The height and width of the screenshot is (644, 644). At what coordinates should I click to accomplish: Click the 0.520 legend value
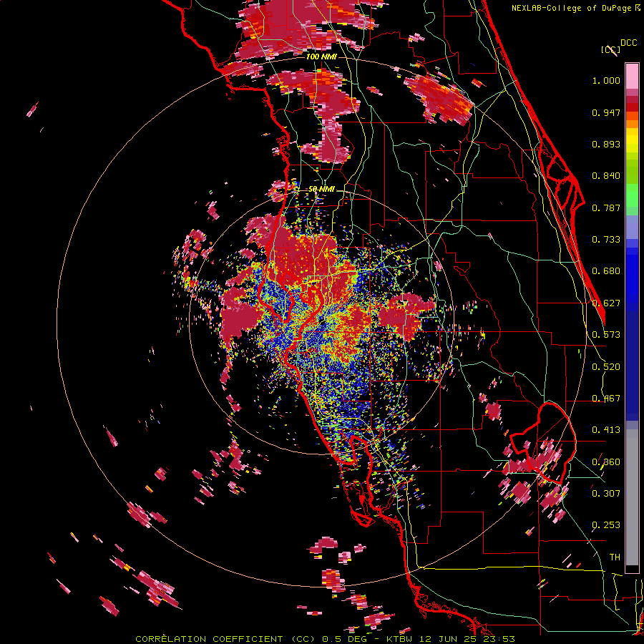tap(606, 367)
